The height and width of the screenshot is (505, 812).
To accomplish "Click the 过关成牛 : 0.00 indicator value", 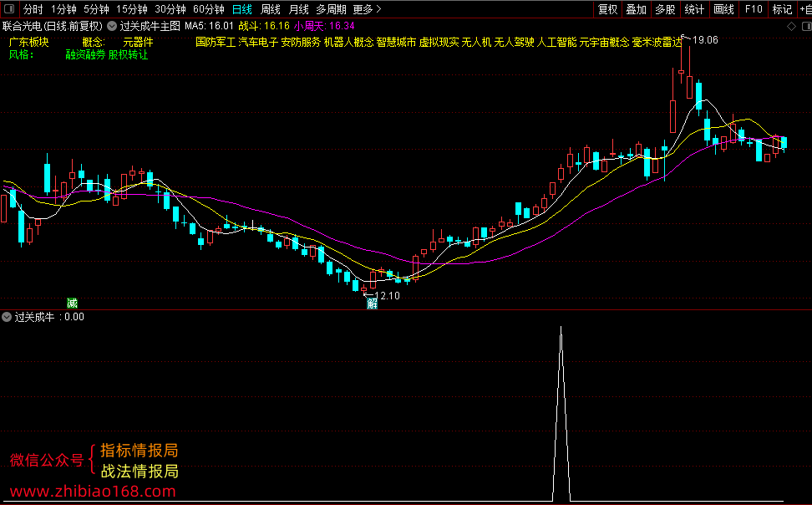I will [49, 317].
